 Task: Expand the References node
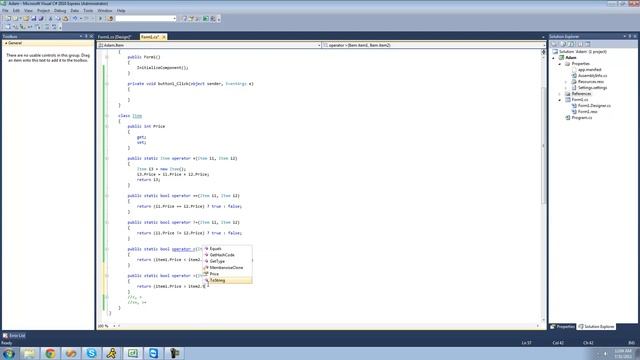[560, 94]
